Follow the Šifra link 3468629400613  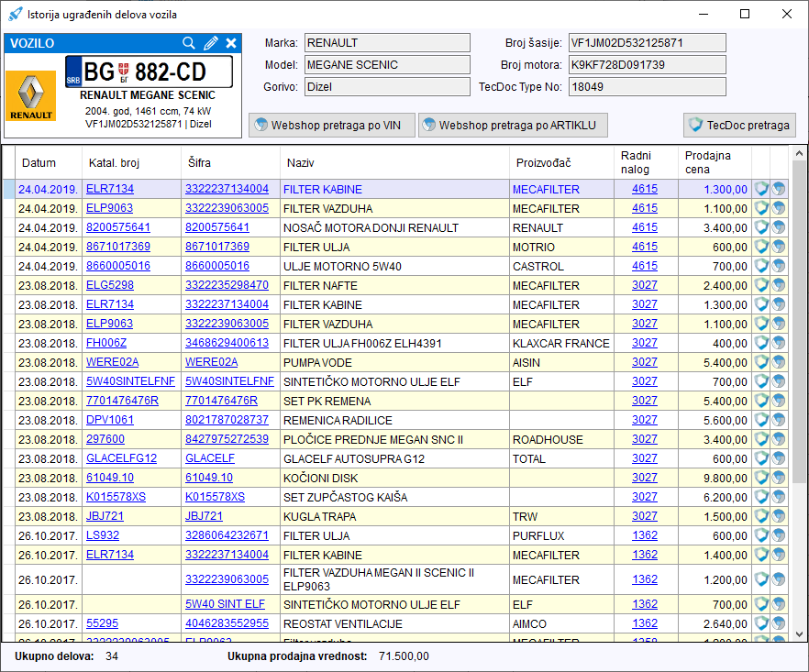tap(227, 343)
